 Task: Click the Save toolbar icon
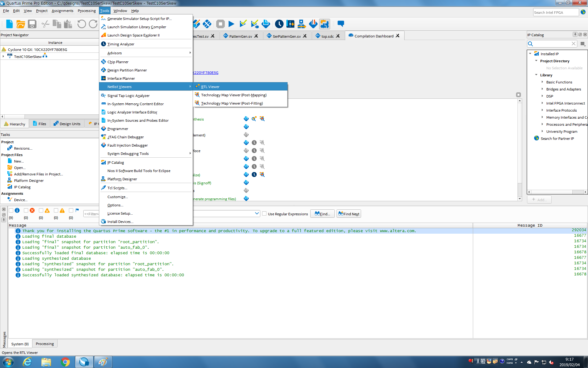click(32, 24)
